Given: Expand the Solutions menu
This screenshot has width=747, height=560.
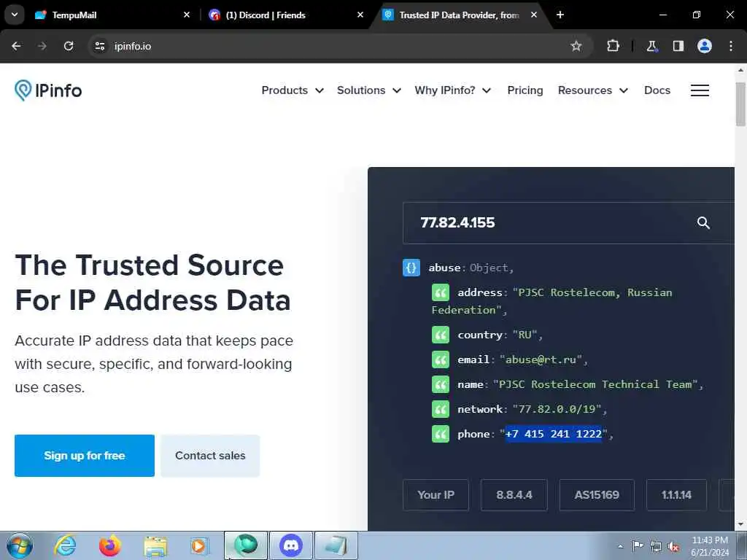Looking at the screenshot, I should point(368,90).
